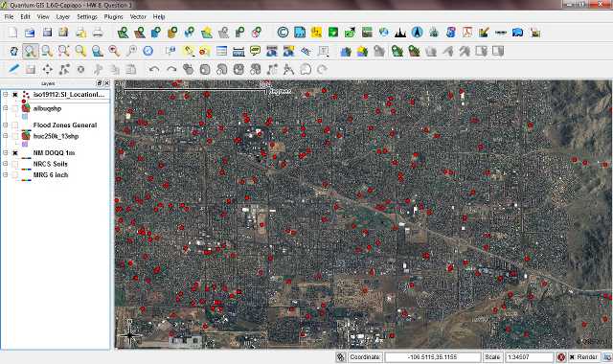Collapse the huc250k_13shp layer tree node
Viewport: 613px width, 364px height.
coord(6,136)
